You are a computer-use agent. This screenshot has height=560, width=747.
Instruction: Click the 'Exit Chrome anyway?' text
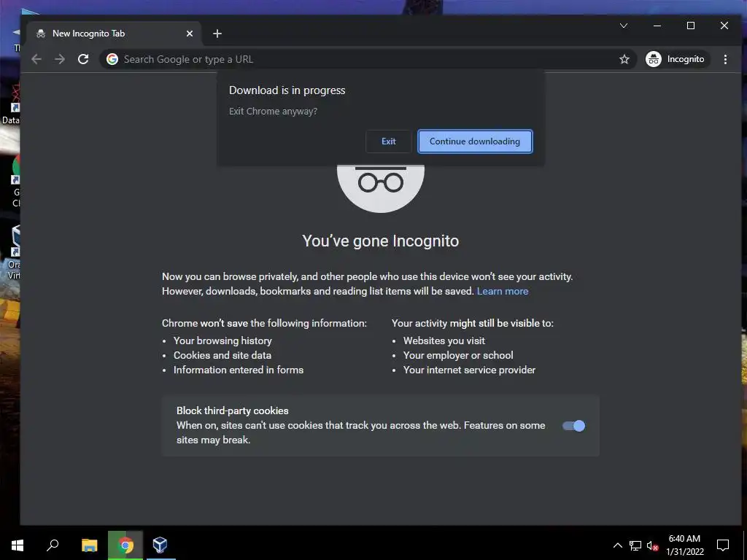click(x=273, y=112)
